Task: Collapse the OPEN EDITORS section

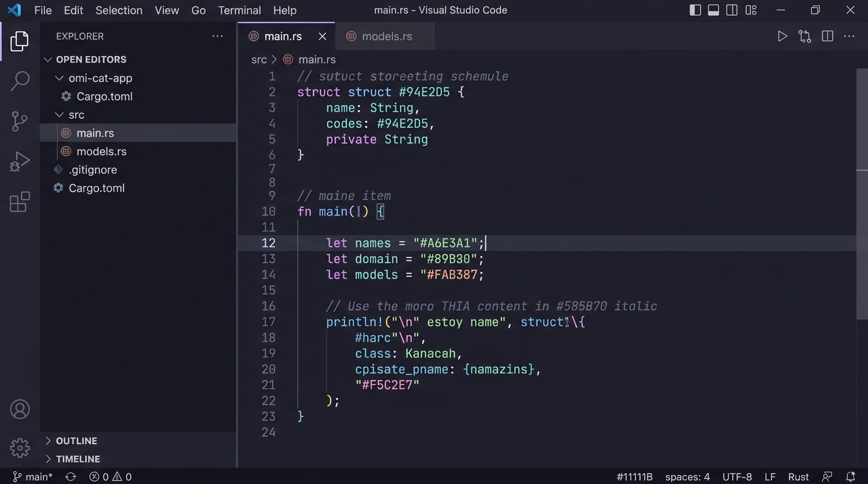Action: click(x=48, y=59)
